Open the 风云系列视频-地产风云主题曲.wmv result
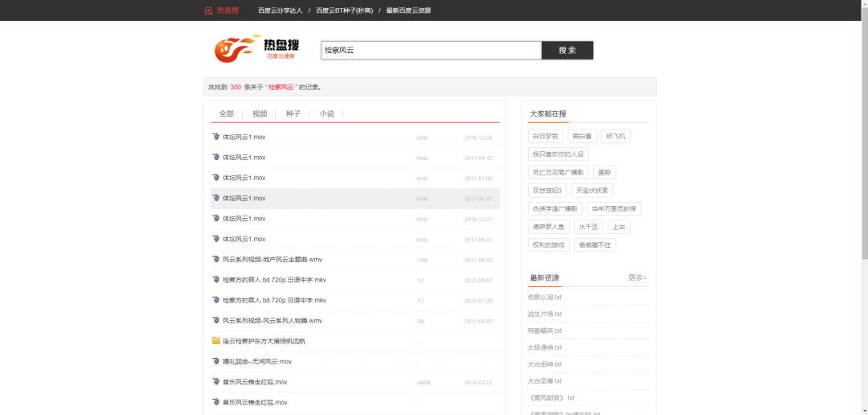Screen dimensions: 868x415 pyautogui.click(x=272, y=259)
